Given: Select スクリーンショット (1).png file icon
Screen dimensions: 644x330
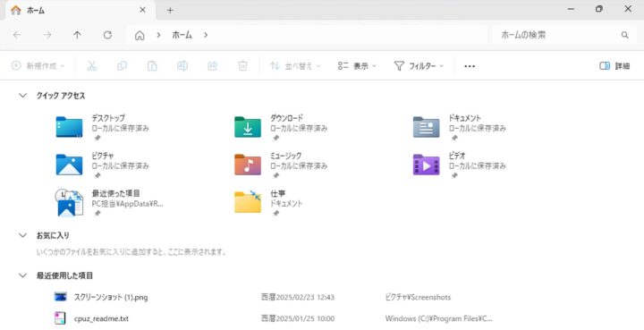Looking at the screenshot, I should click(x=61, y=297).
